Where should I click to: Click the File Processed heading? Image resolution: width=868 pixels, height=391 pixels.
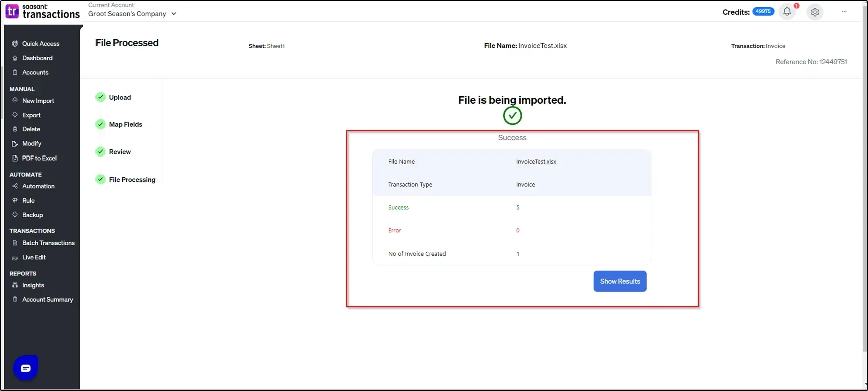pos(127,43)
